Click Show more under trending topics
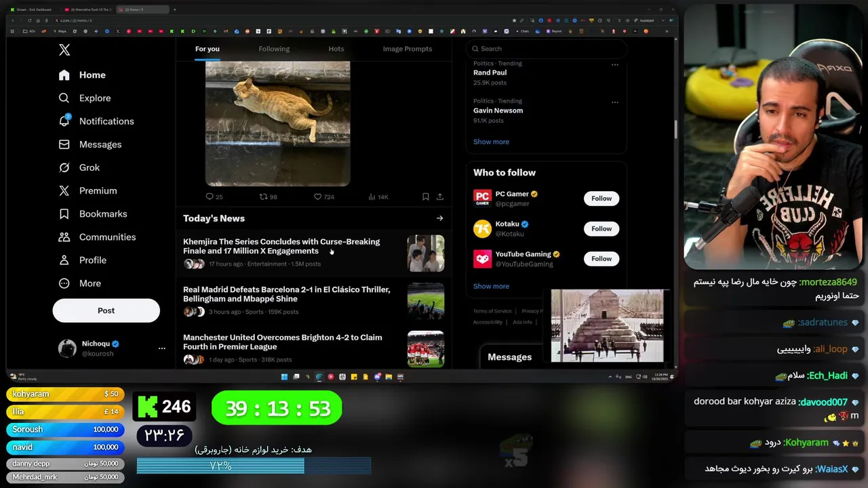This screenshot has width=868, height=488. pyautogui.click(x=491, y=142)
